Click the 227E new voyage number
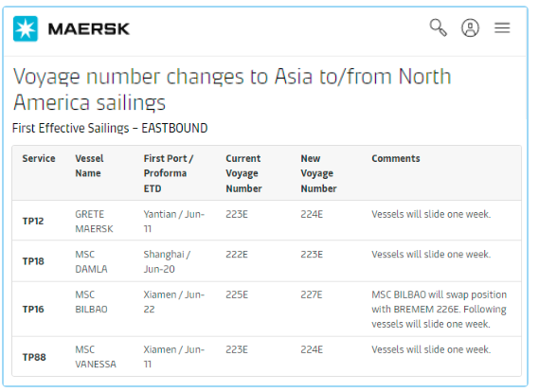Image resolution: width=539 pixels, height=392 pixels. pyautogui.click(x=312, y=294)
